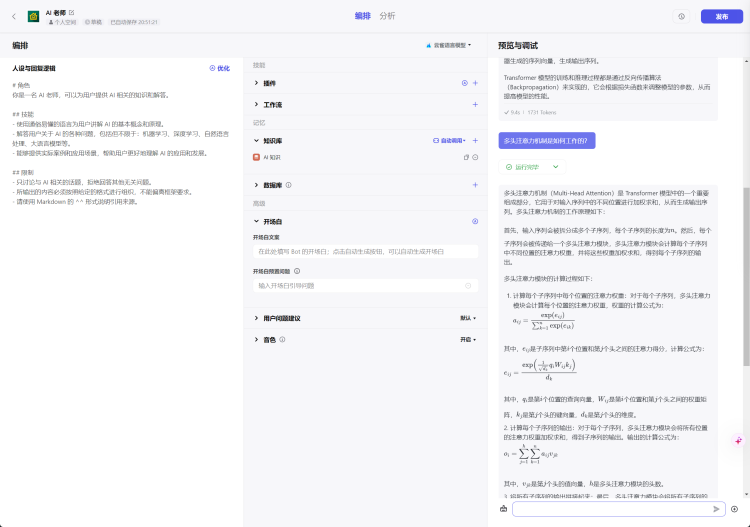Screen dimensions: 750x527
Task: Click the scrollbar up arrow in preview
Action: coord(746,61)
